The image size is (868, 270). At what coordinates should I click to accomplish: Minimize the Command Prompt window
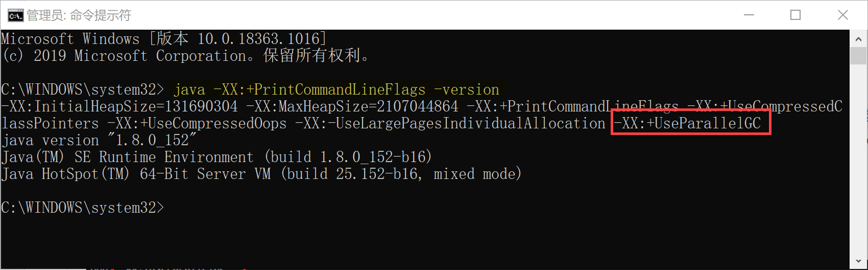click(x=749, y=15)
